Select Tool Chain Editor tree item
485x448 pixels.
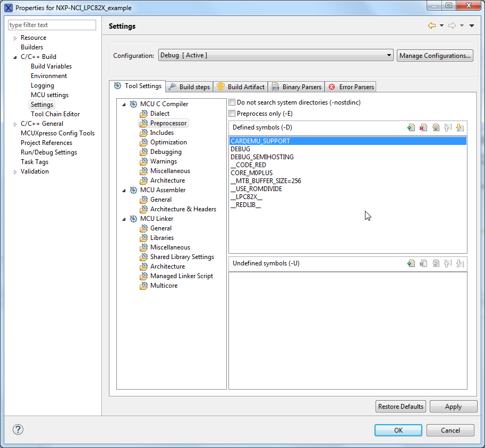[x=55, y=114]
